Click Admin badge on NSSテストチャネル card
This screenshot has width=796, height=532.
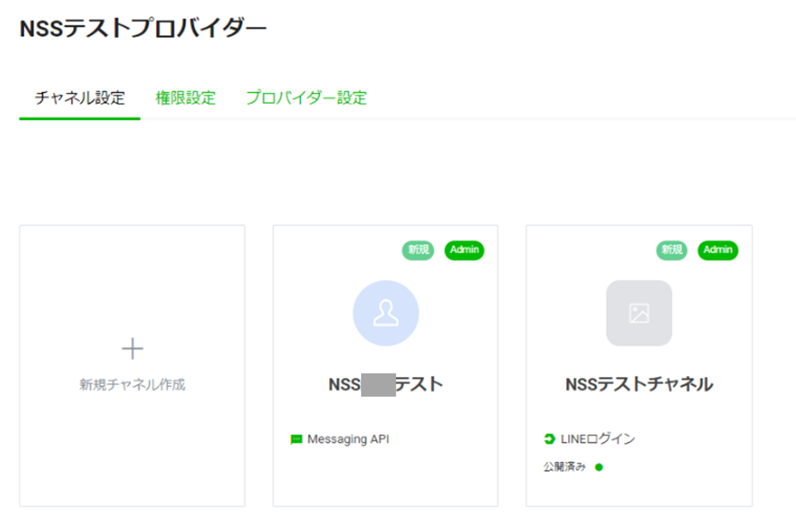coord(718,250)
